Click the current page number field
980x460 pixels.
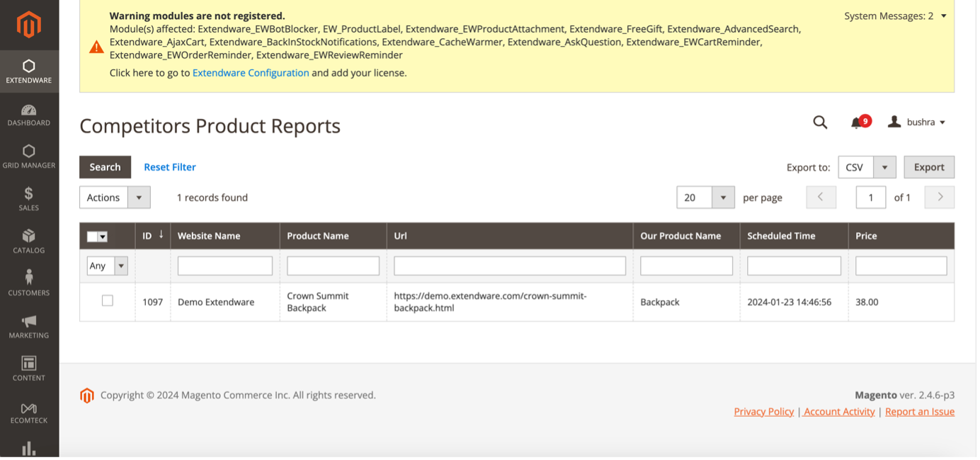point(871,197)
